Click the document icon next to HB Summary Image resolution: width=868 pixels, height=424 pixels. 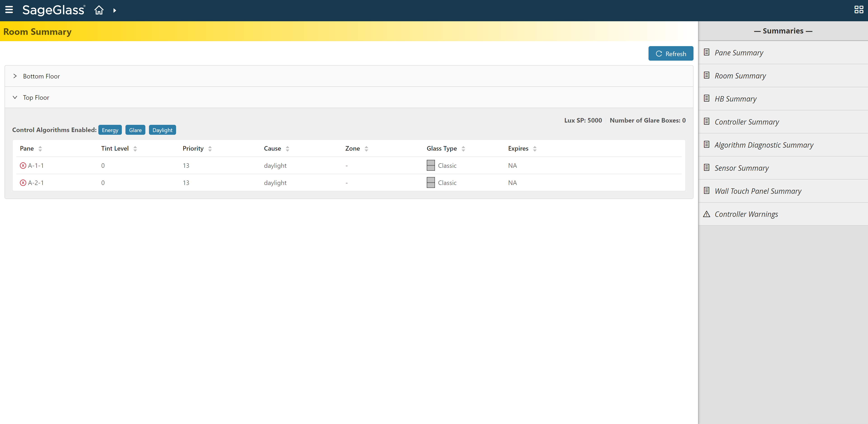(x=707, y=98)
